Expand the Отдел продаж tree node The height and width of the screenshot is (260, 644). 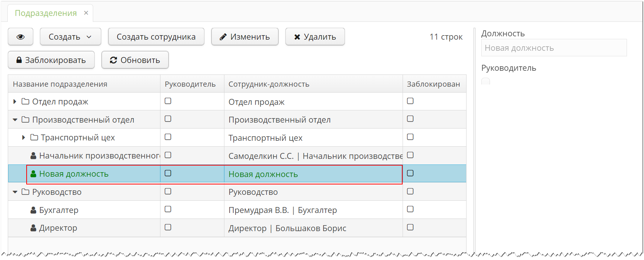pos(14,101)
